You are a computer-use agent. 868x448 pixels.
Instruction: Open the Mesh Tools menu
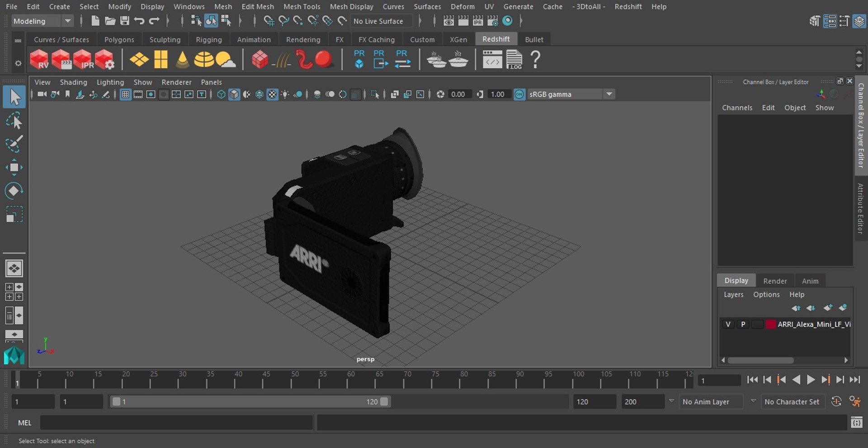click(x=302, y=6)
